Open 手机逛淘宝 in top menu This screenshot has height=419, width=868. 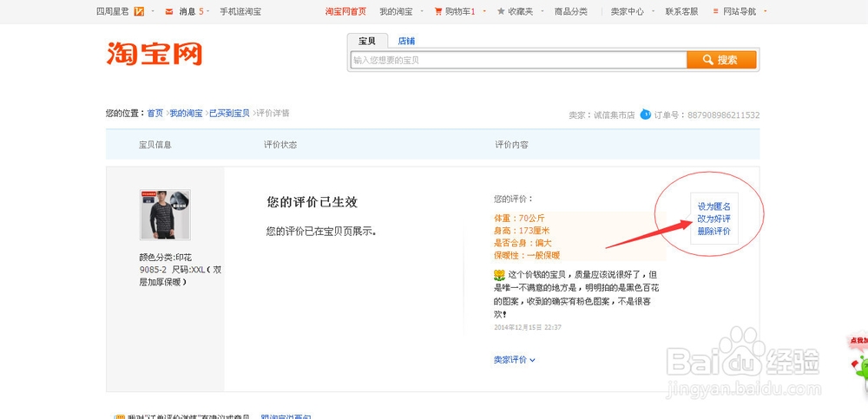coord(240,11)
